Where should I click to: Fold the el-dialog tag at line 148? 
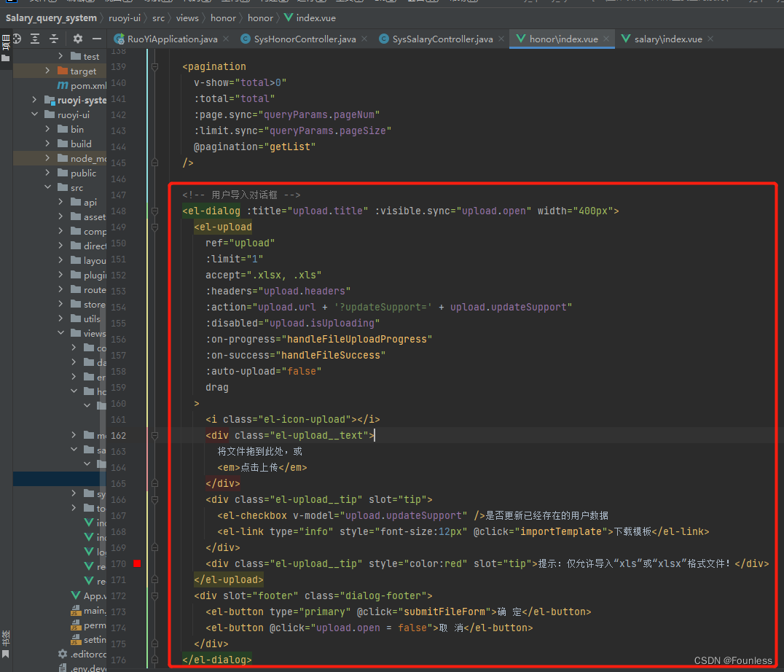pos(155,211)
